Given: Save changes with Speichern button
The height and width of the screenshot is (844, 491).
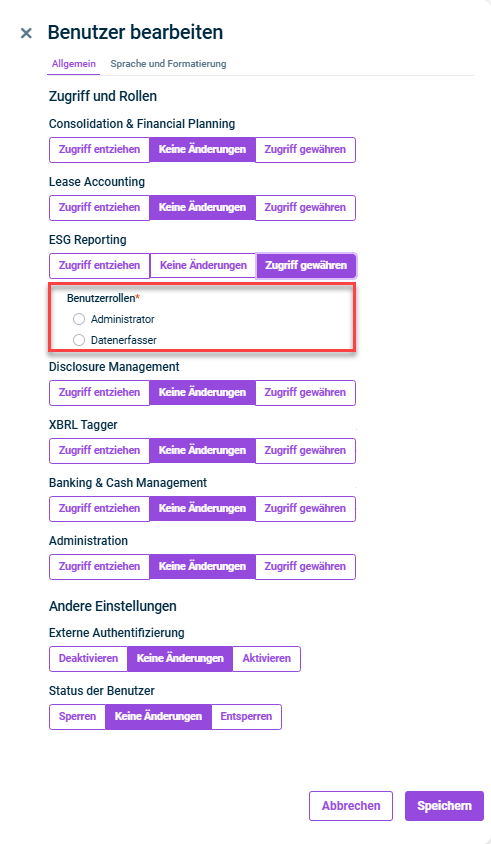Looking at the screenshot, I should [444, 806].
